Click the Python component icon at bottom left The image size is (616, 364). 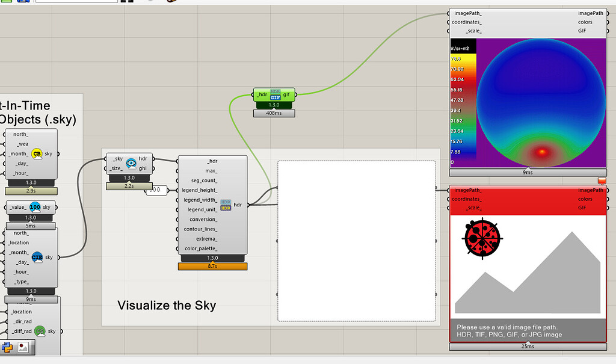[x=6, y=347]
